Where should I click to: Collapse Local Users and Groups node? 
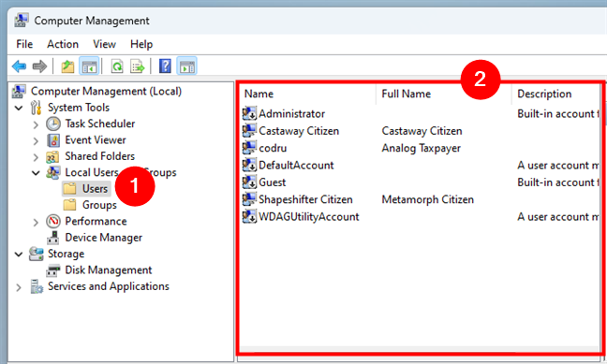tap(36, 173)
